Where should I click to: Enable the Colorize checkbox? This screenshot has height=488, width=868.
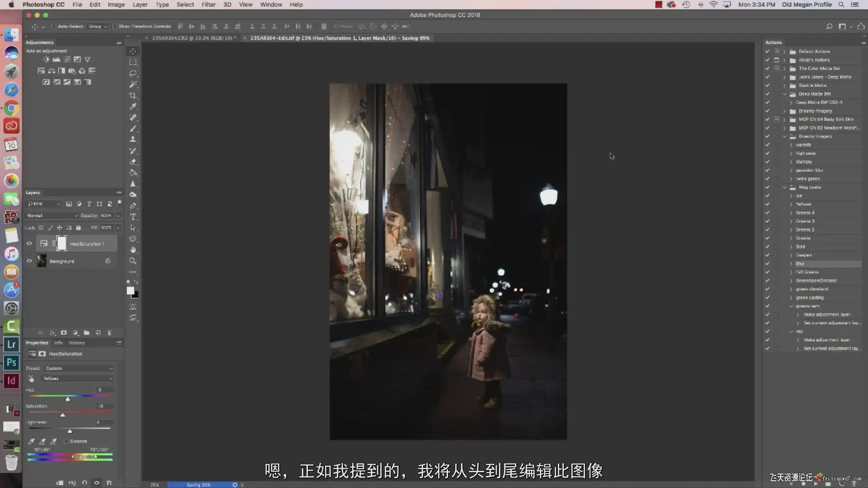point(66,441)
